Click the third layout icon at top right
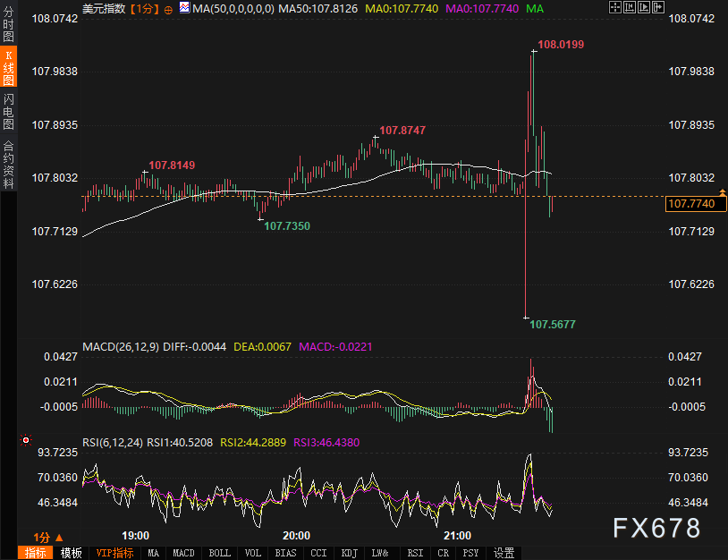The width and height of the screenshot is (728, 560). (x=646, y=7)
